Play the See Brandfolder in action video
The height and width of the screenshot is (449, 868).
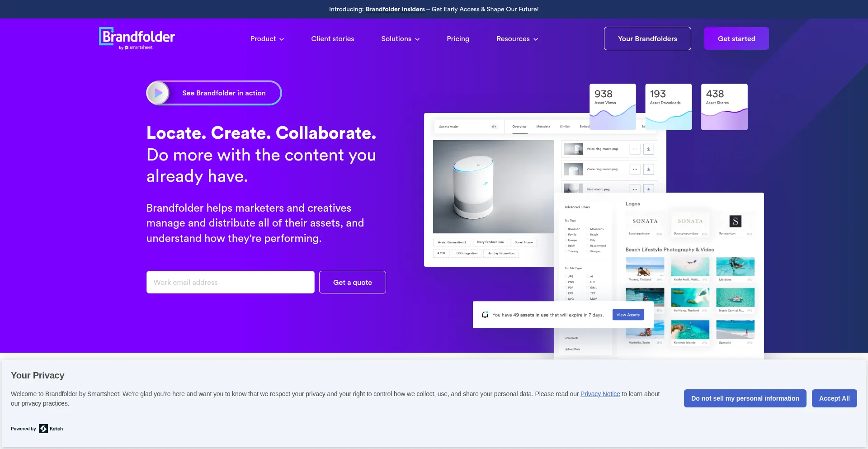(x=214, y=93)
